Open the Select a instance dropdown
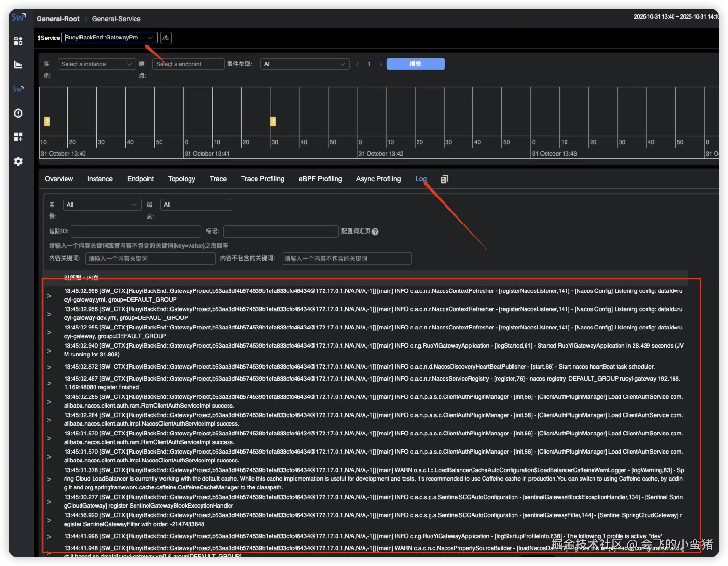The image size is (728, 566). click(x=96, y=64)
